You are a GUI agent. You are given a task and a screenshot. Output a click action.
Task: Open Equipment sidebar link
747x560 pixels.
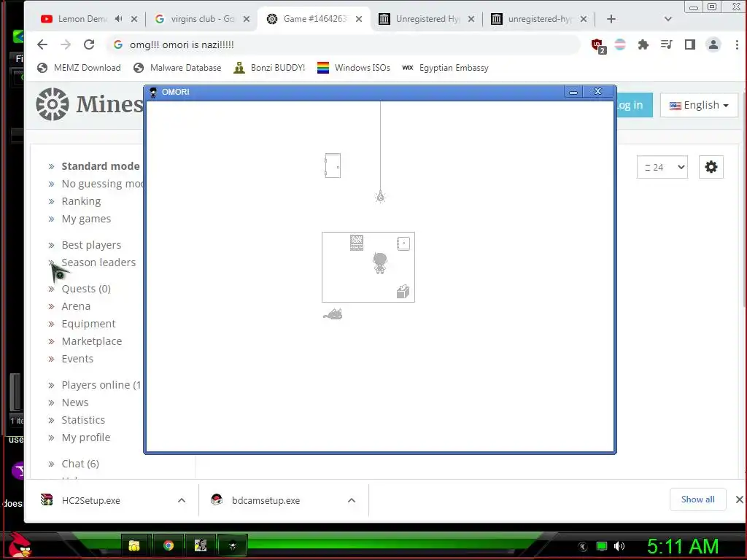88,324
